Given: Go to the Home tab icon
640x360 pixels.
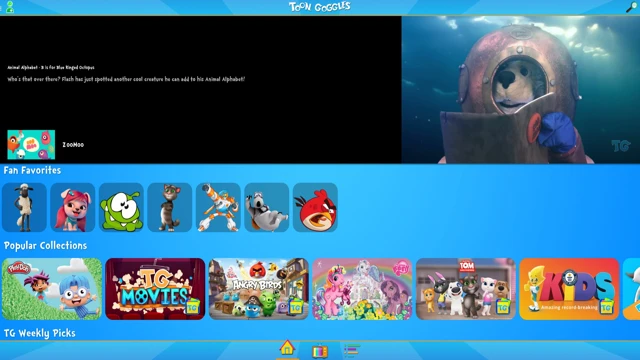Looking at the screenshot, I should click(287, 348).
